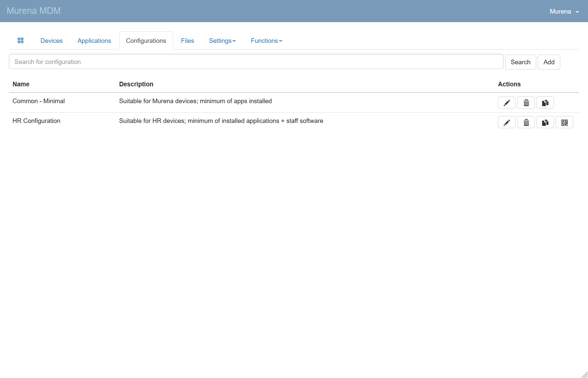Image resolution: width=588 pixels, height=378 pixels.
Task: Expand the Settings dropdown menu
Action: tap(222, 41)
